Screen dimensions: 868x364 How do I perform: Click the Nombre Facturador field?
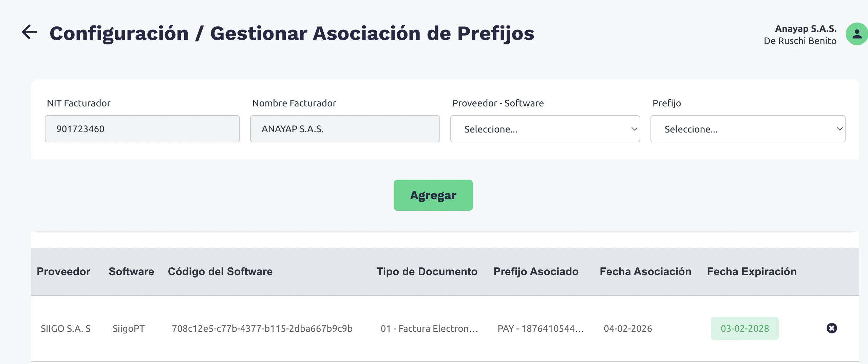[345, 129]
